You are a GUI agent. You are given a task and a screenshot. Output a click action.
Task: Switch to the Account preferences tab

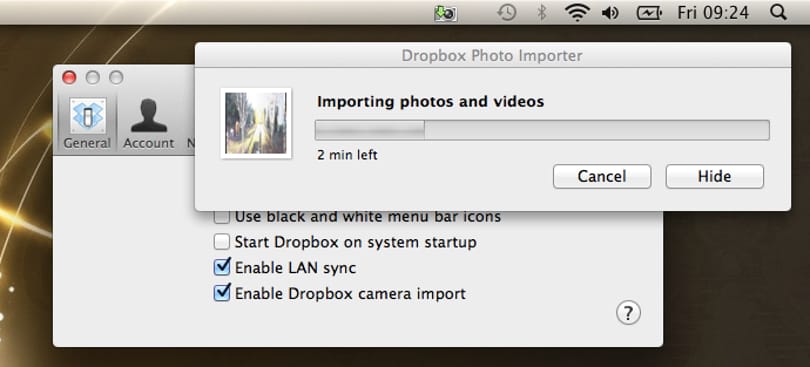tap(148, 124)
